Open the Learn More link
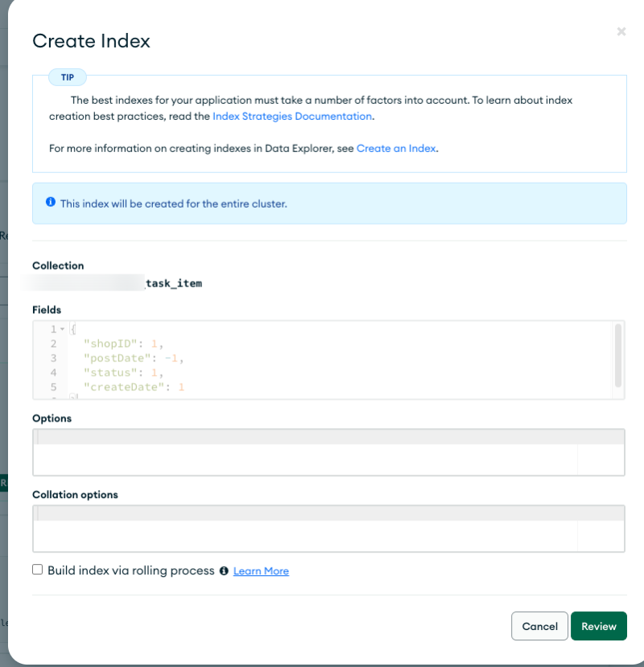The width and height of the screenshot is (644, 667). (261, 571)
